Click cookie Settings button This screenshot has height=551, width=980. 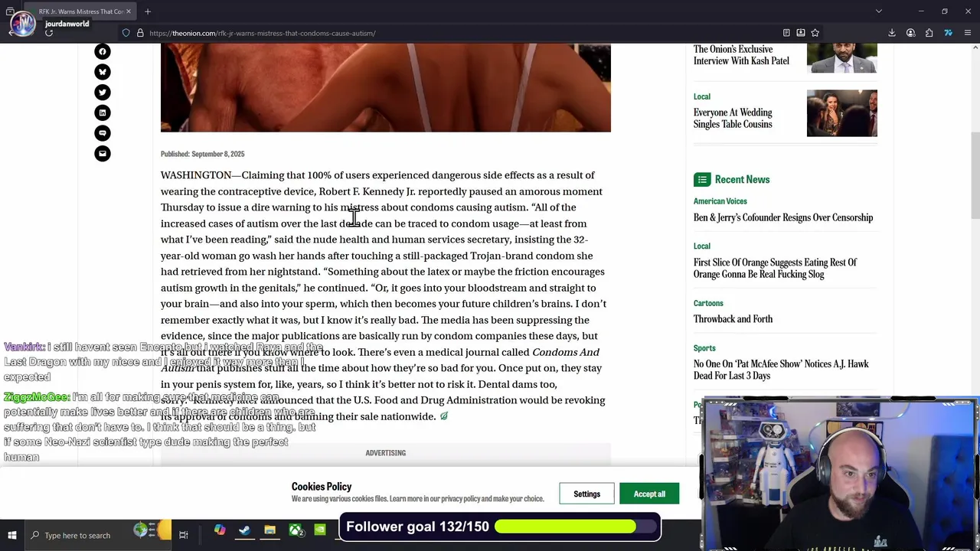(x=586, y=494)
